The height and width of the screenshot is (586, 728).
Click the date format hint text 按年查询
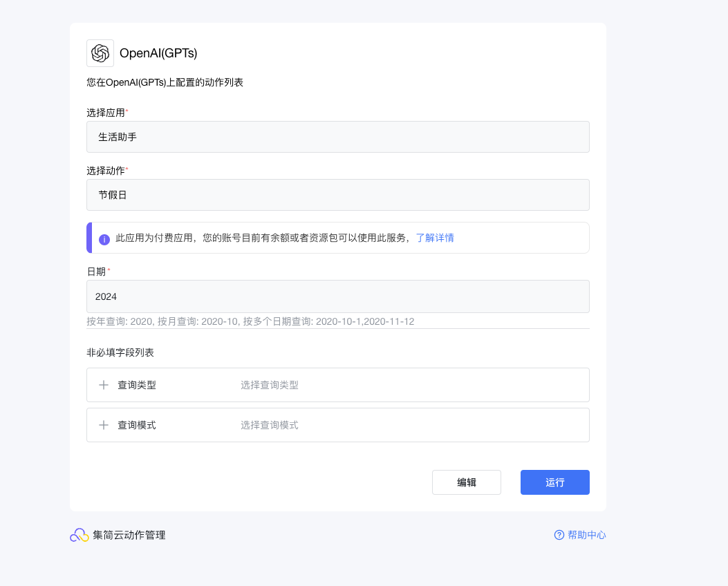pyautogui.click(x=250, y=321)
